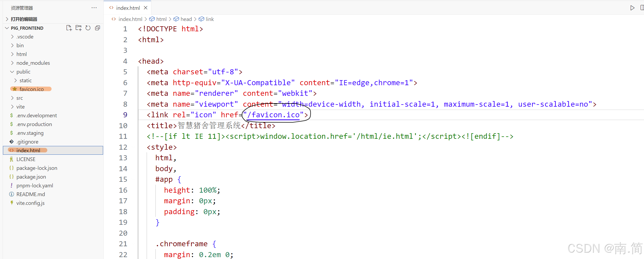Refresh the explorer with the refresh icon
The height and width of the screenshot is (259, 644).
[x=88, y=28]
